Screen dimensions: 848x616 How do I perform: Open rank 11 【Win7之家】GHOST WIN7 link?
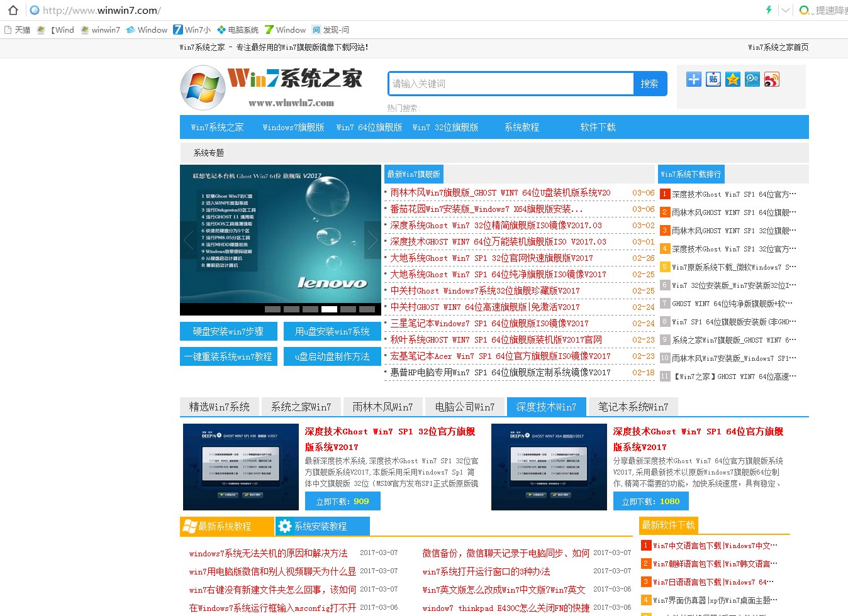pos(734,377)
